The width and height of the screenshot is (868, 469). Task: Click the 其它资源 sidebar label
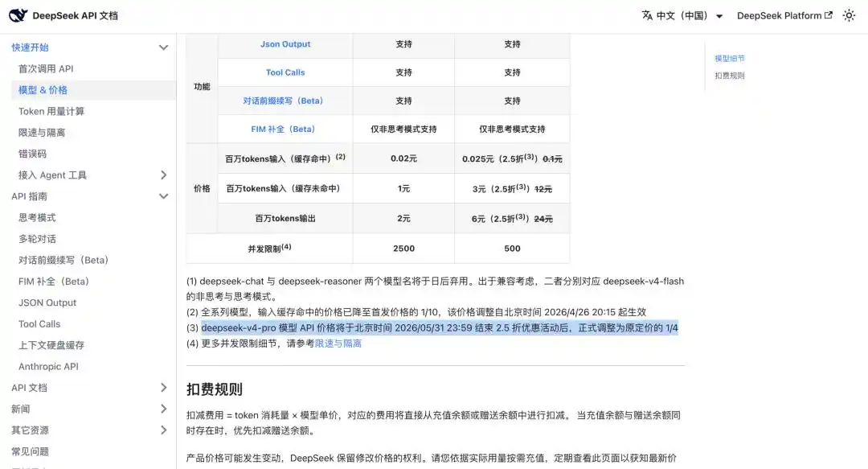(x=30, y=430)
